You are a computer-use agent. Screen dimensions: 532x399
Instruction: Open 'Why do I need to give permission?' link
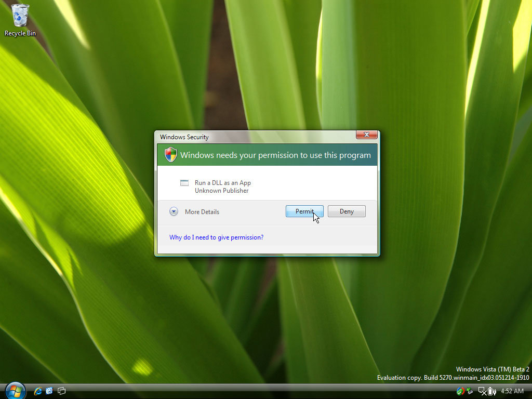216,237
